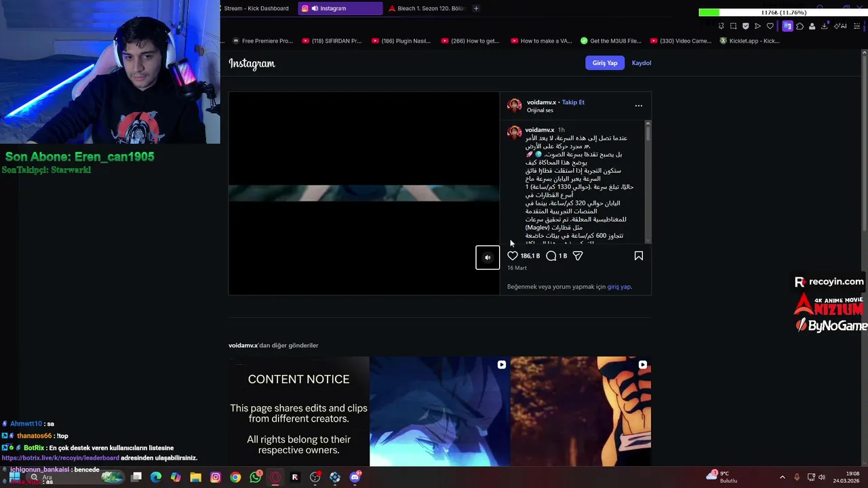The height and width of the screenshot is (488, 868).
Task: Play the main reel video
Action: click(364, 193)
